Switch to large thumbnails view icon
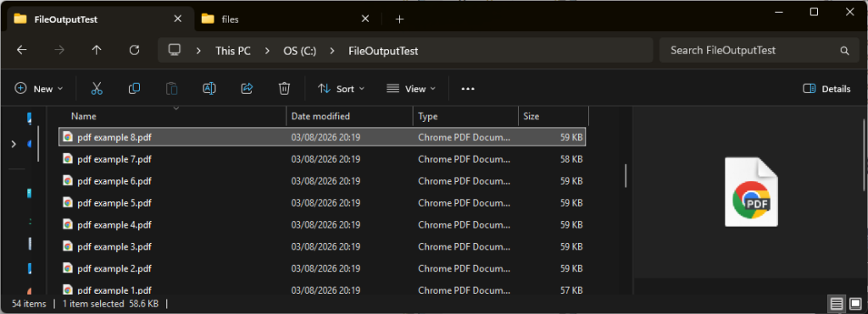The width and height of the screenshot is (868, 314). click(x=855, y=304)
